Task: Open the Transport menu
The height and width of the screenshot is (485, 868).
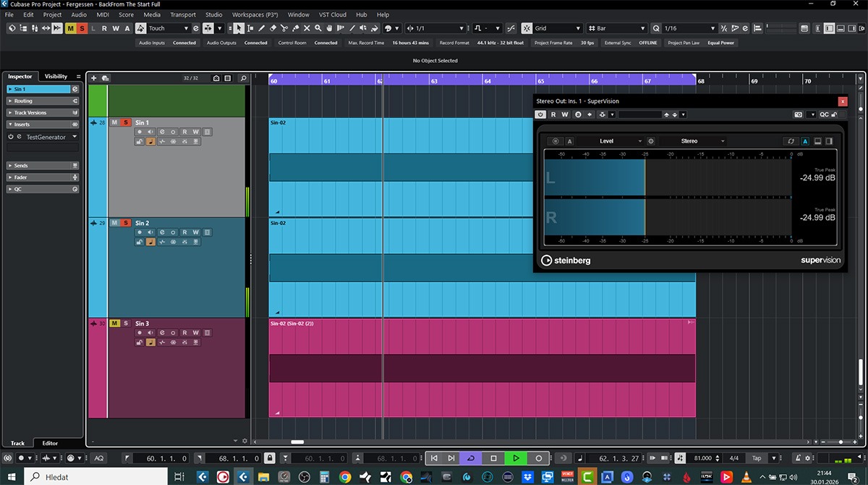Action: (x=183, y=14)
